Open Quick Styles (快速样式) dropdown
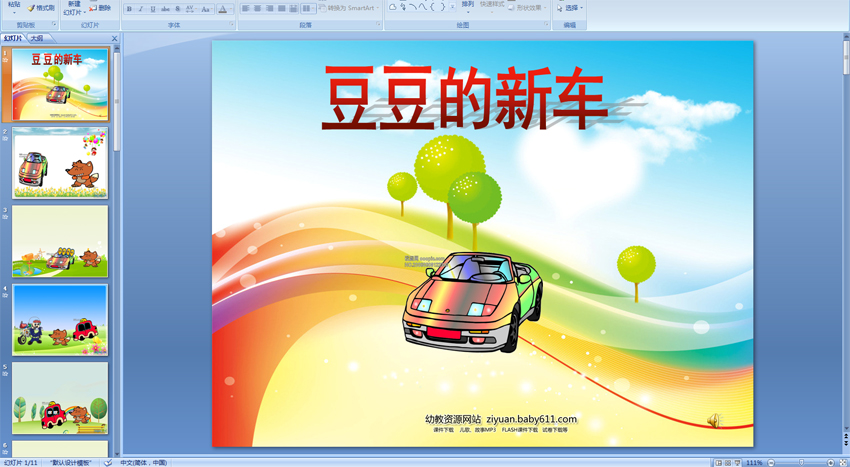 pos(492,7)
